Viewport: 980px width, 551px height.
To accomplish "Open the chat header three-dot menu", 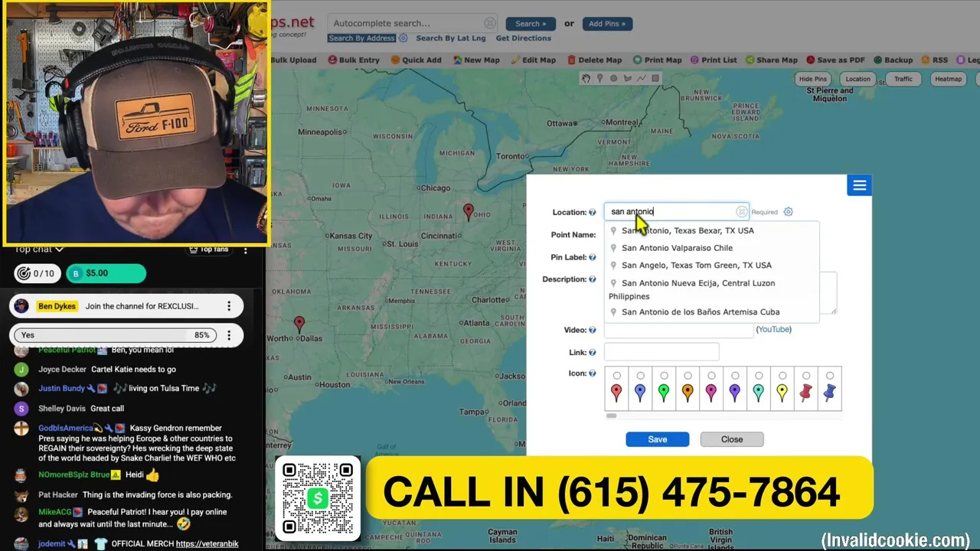I will tap(246, 249).
